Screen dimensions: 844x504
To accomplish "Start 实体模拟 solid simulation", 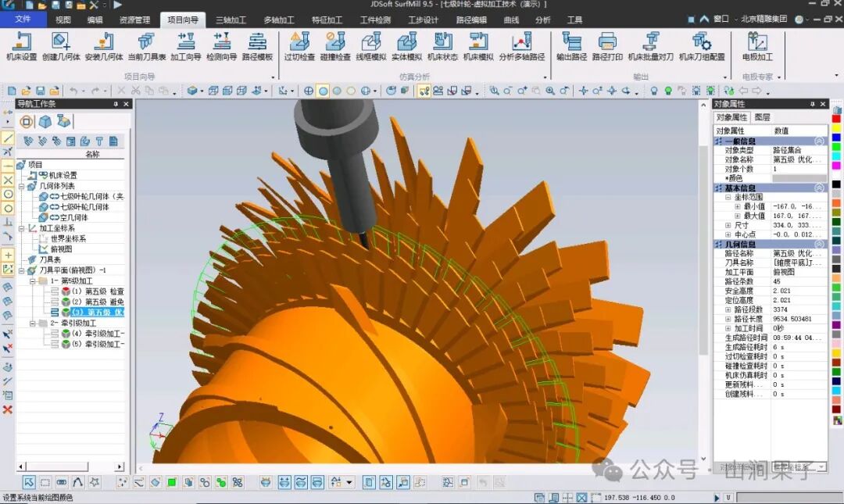I will coord(406,47).
